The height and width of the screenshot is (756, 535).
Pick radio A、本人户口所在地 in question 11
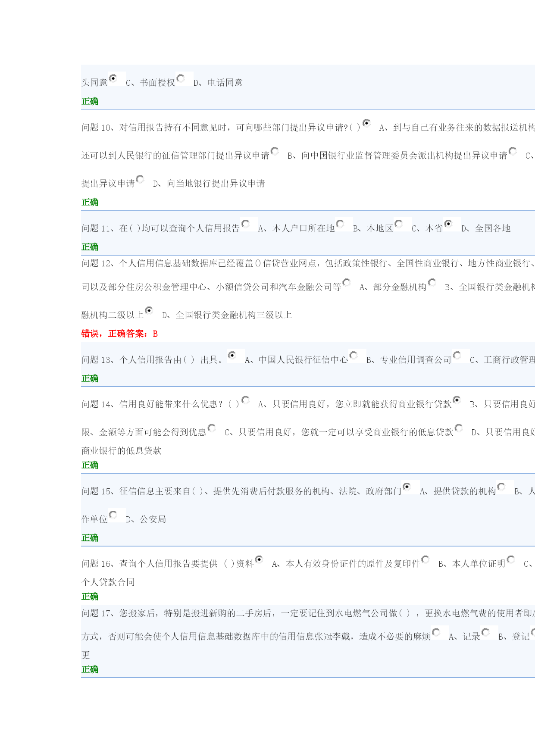(246, 224)
